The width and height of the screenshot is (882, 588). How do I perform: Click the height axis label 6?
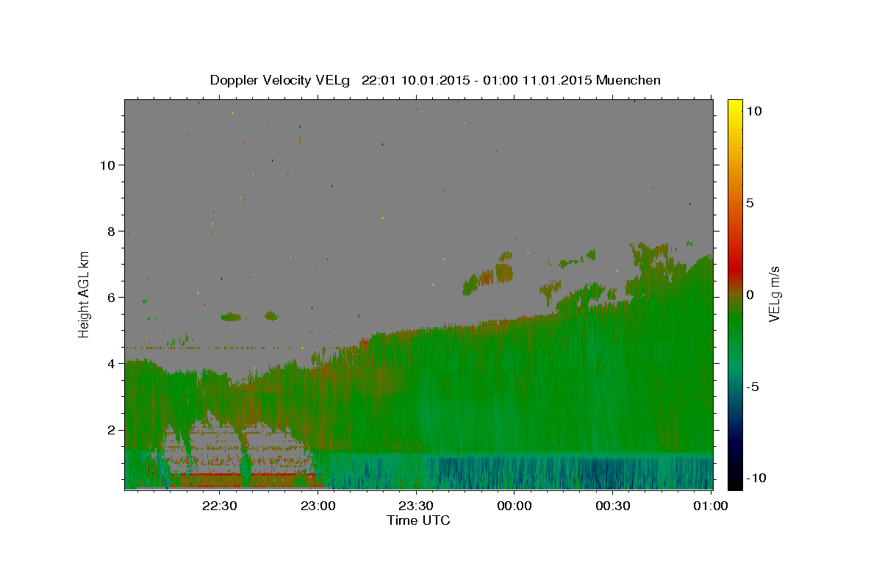[x=112, y=298]
